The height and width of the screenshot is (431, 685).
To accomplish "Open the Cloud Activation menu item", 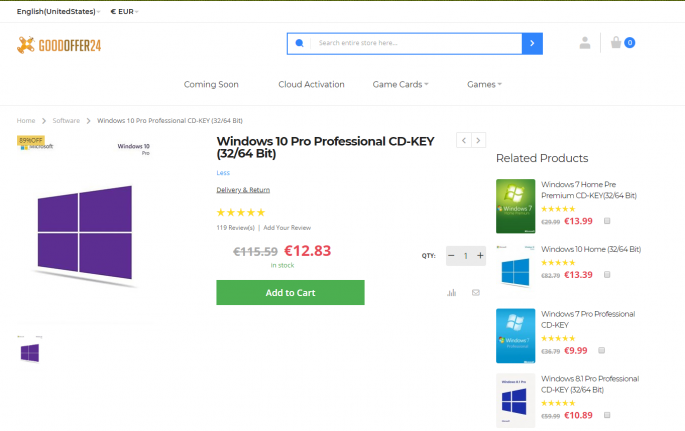I will [x=311, y=84].
